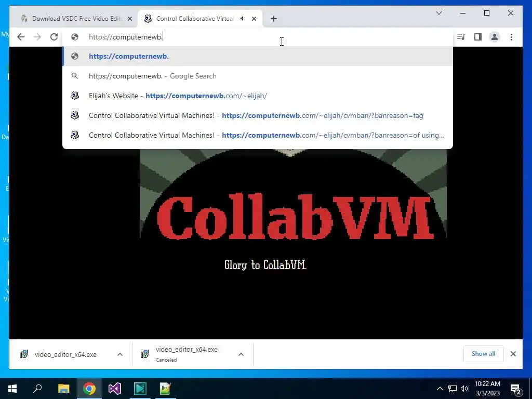Mute the CollabVM tab audio icon
The width and height of the screenshot is (532, 399).
243,19
